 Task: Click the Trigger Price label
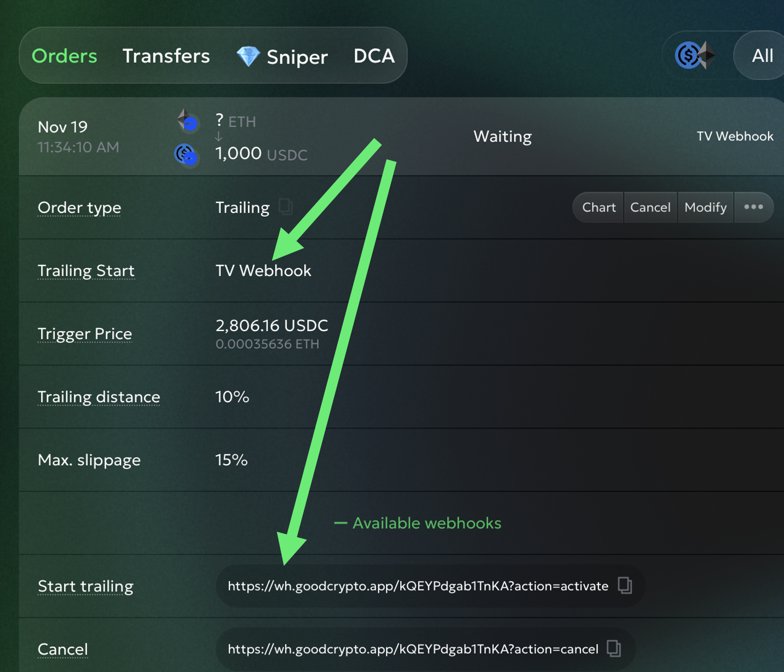coord(85,334)
